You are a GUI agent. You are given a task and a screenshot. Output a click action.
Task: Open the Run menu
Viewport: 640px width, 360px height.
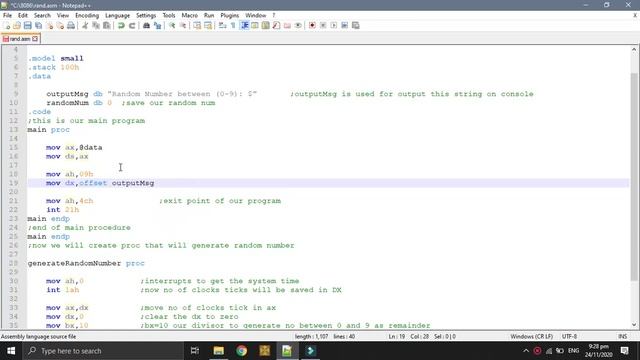[x=209, y=16]
